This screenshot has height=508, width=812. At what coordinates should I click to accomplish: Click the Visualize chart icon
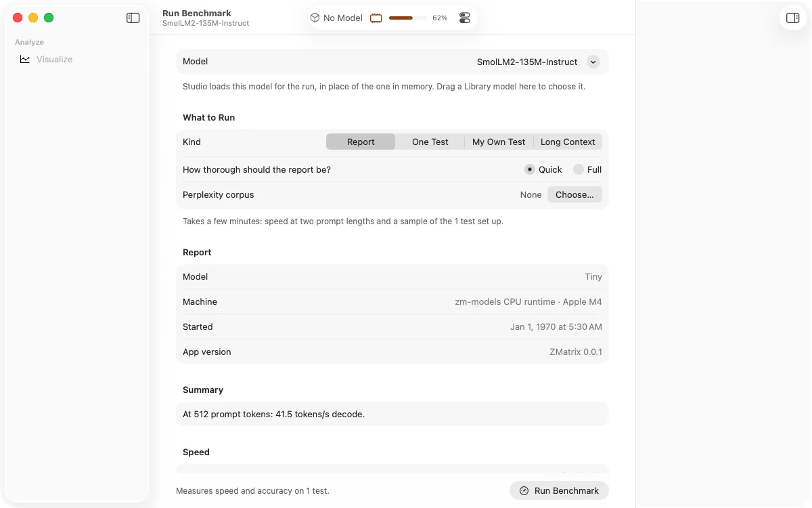[25, 59]
